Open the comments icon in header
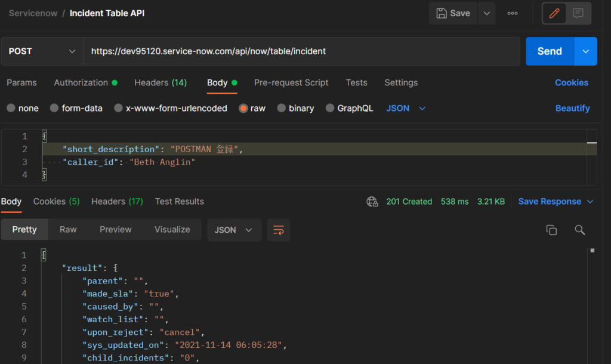Screen dimensions: 611x364 pos(578,13)
